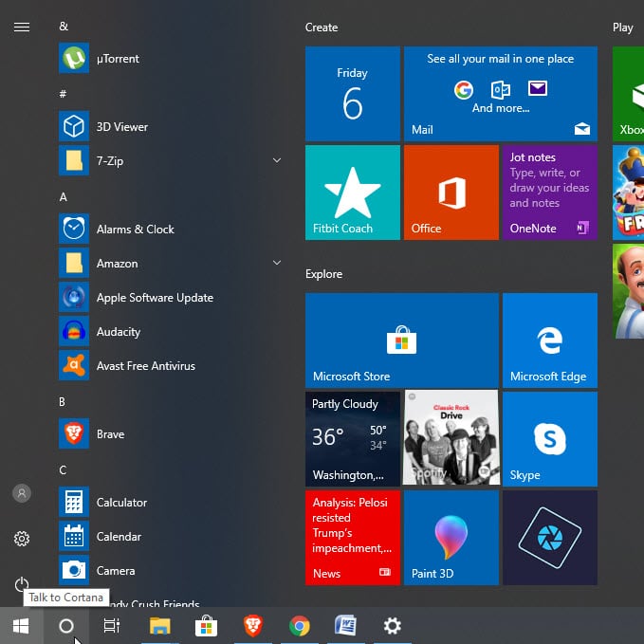Screen dimensions: 644x644
Task: Open Task View on taskbar
Action: click(111, 626)
